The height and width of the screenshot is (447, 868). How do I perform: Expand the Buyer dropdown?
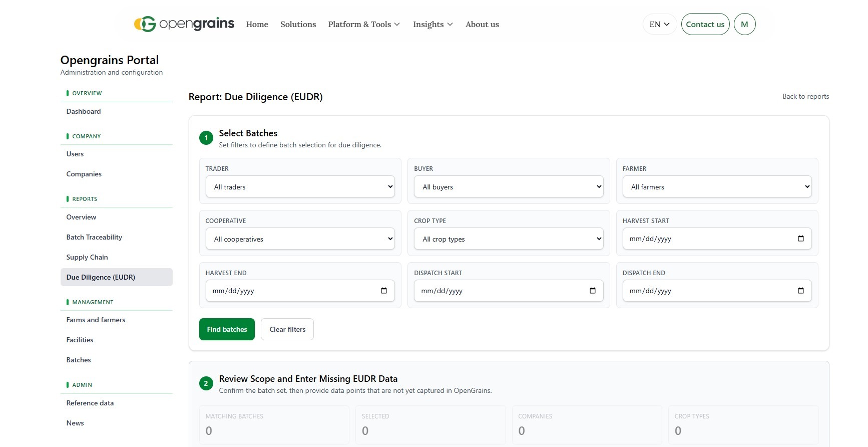[509, 187]
